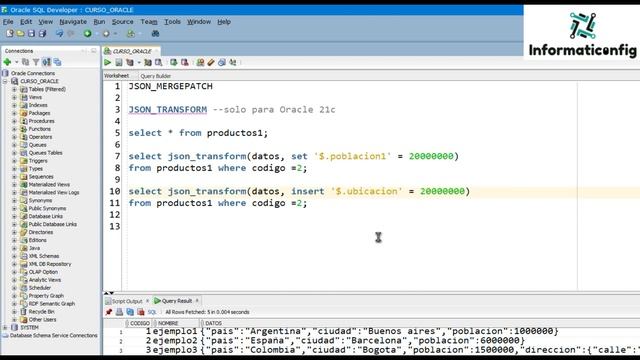Open dropdown arrow beside New Connection icon
This screenshot has width=640, height=360.
coord(16,62)
